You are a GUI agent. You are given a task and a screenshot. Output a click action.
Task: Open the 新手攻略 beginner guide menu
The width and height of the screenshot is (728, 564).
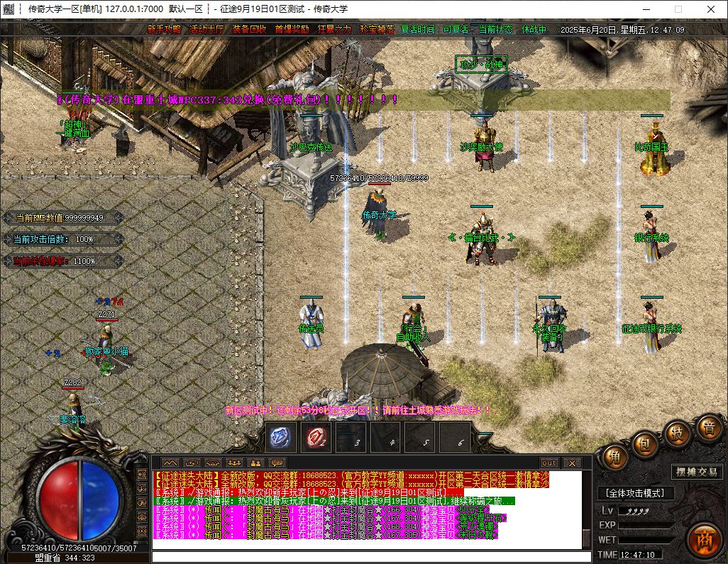[164, 29]
